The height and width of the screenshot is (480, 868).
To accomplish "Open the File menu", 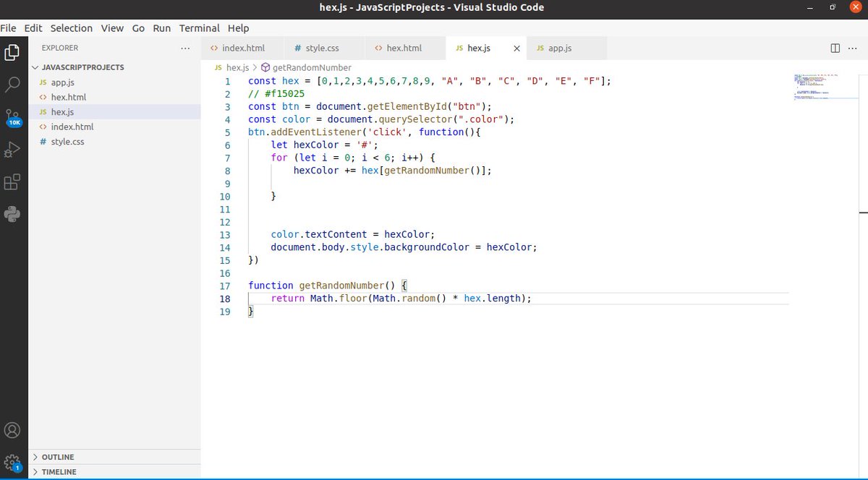I will (8, 28).
